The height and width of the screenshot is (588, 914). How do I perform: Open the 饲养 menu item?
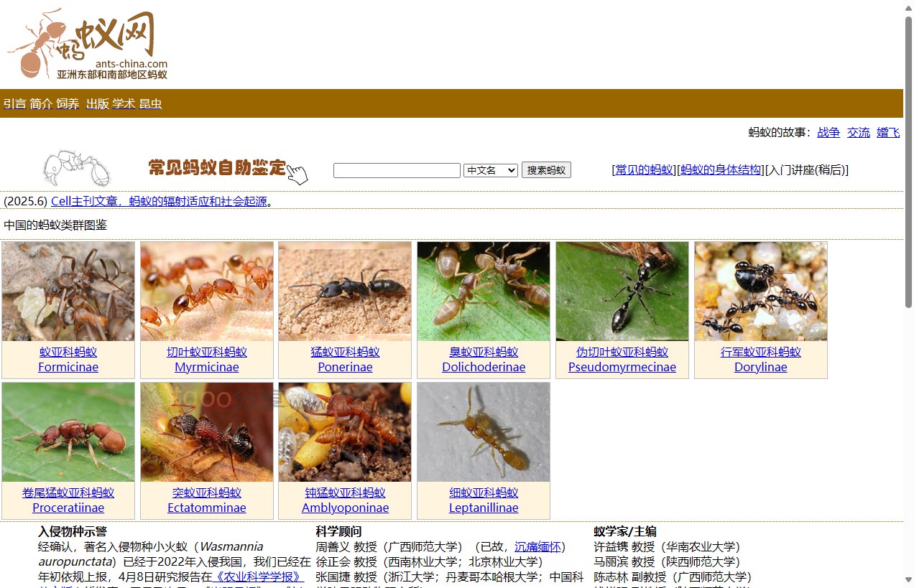click(68, 104)
